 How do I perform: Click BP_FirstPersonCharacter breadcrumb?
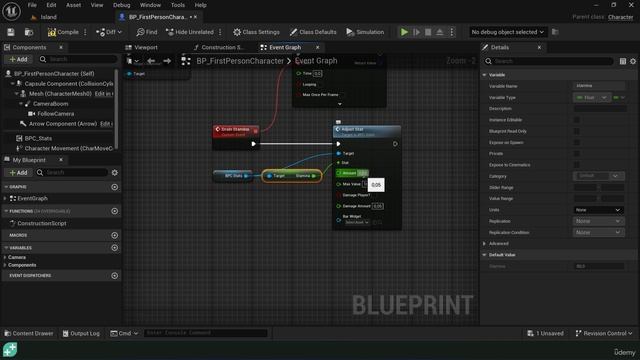click(240, 61)
